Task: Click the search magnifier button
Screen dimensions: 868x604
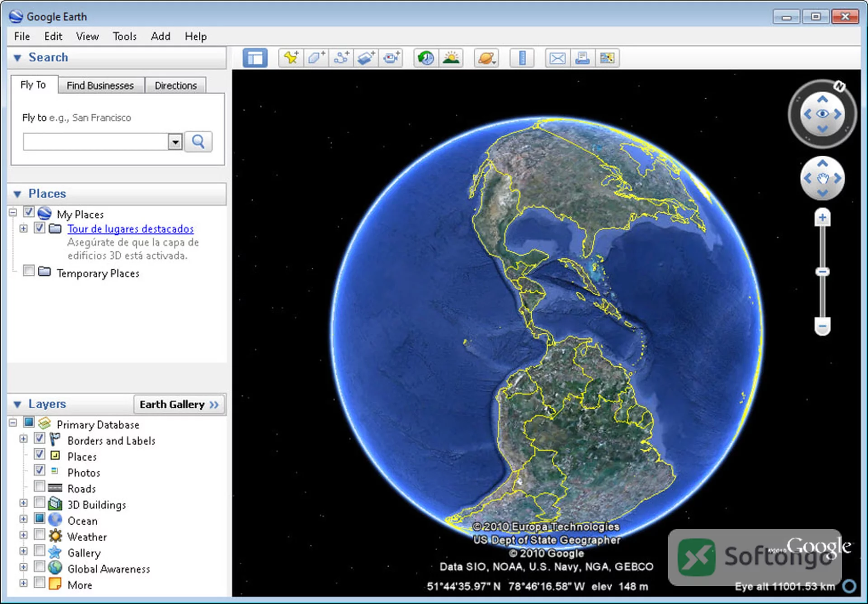Action: [x=198, y=142]
